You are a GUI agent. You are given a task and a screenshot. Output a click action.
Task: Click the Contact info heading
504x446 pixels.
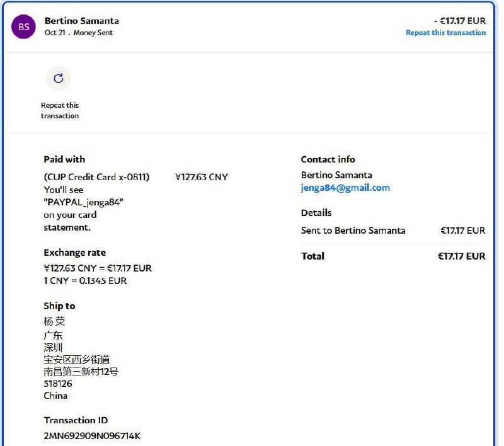click(328, 159)
